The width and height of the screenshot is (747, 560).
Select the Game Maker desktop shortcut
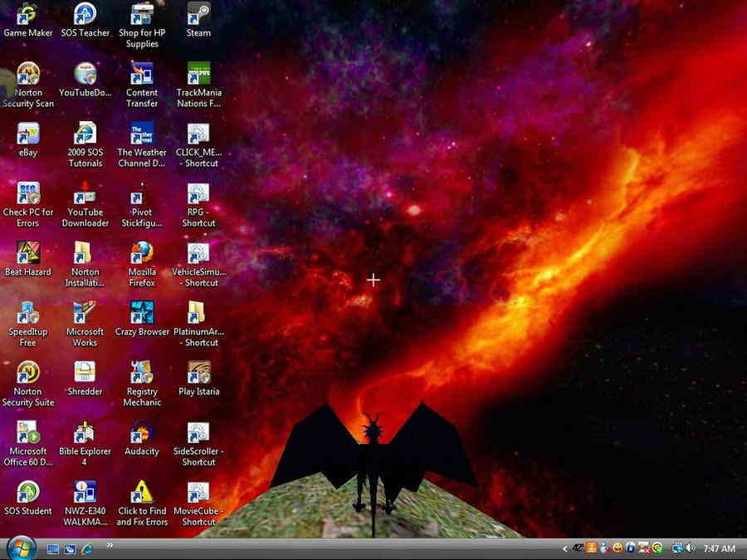(27, 20)
